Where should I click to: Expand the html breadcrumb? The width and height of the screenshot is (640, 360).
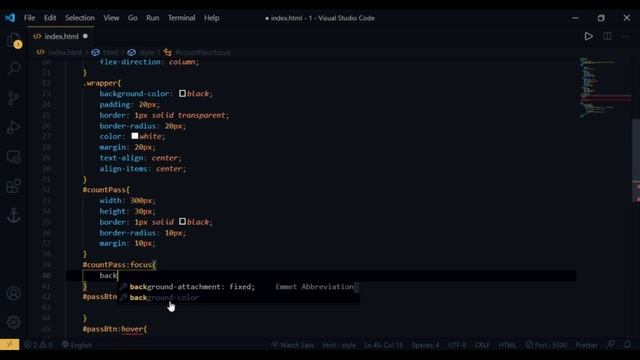(x=105, y=52)
